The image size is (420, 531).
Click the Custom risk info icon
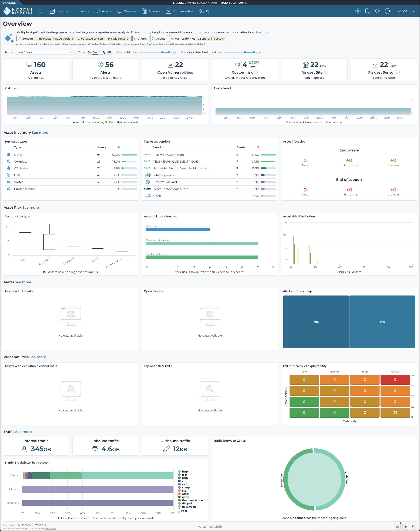coord(256,72)
